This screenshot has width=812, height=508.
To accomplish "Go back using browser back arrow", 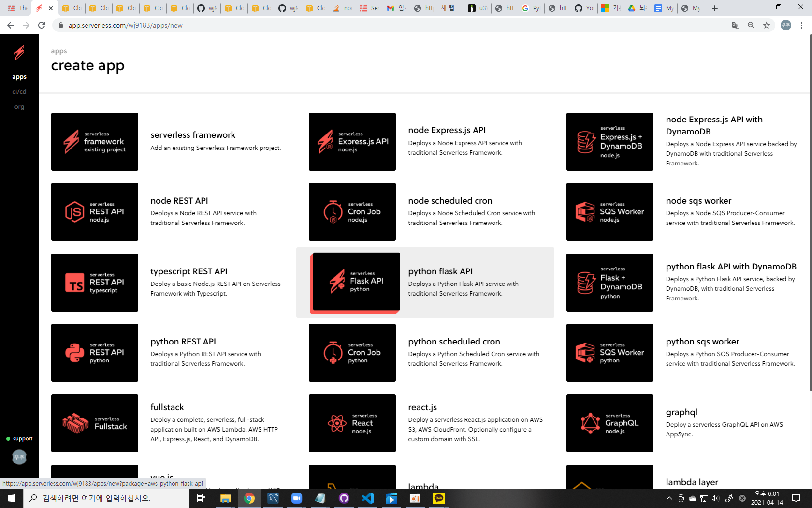I will tap(11, 25).
